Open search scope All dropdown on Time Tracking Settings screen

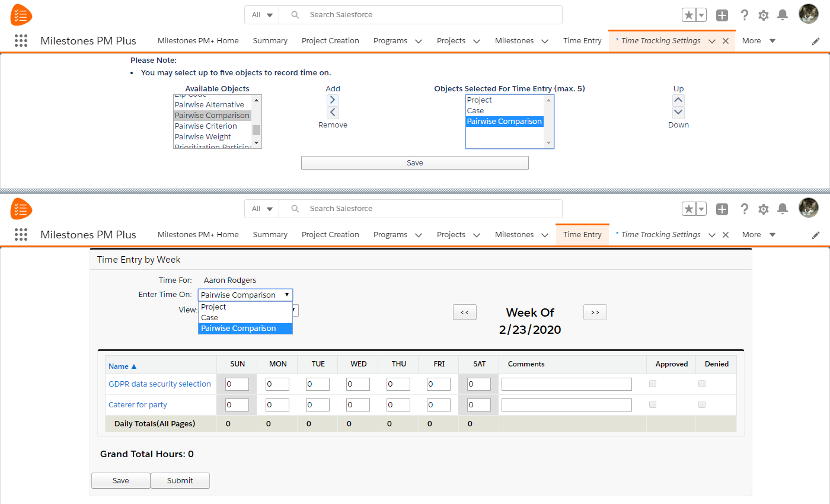261,15
